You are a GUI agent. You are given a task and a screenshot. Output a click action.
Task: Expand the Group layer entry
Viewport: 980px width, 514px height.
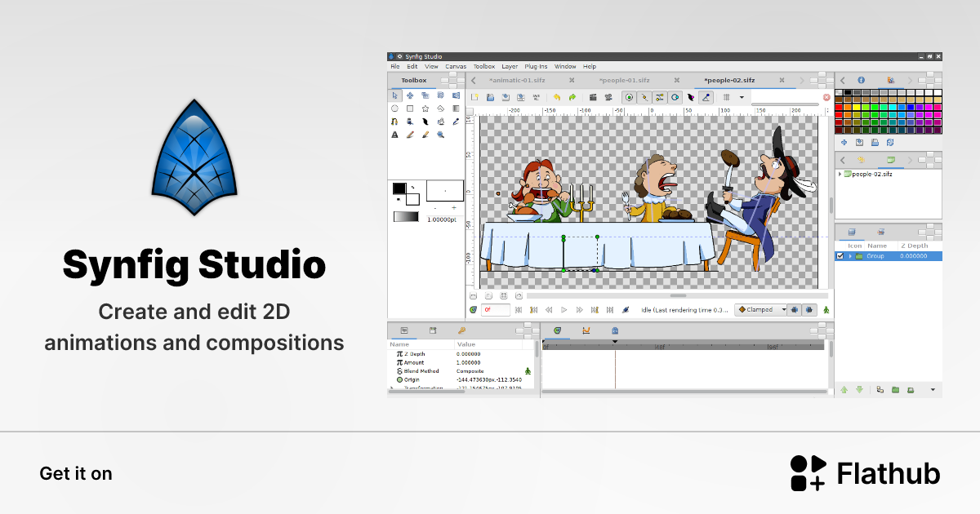pyautogui.click(x=849, y=255)
